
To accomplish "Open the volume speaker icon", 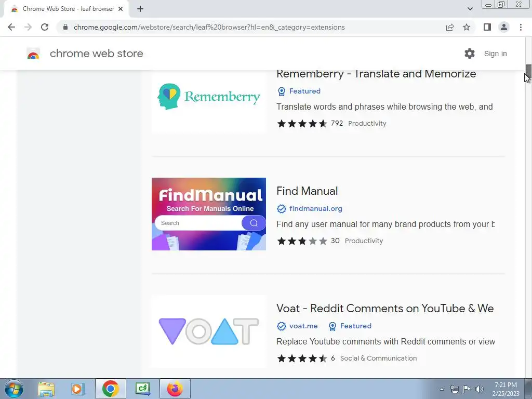I will [x=479, y=389].
